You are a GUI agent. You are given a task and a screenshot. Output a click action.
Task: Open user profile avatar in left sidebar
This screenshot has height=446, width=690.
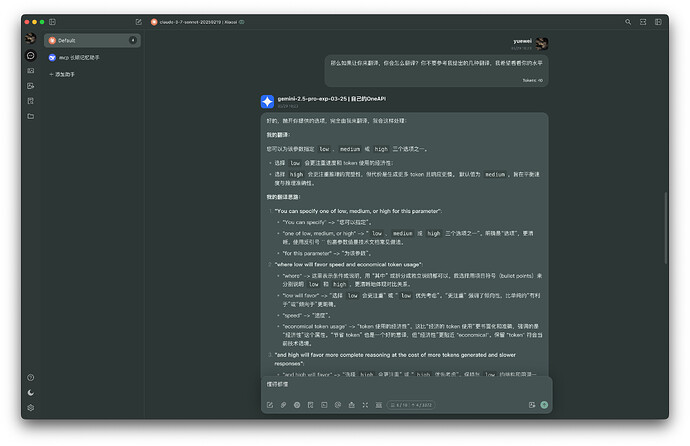(x=30, y=39)
